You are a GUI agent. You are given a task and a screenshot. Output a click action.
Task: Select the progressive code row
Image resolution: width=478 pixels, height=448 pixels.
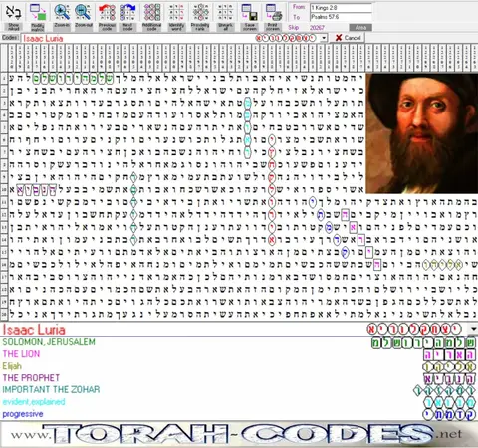click(x=239, y=414)
